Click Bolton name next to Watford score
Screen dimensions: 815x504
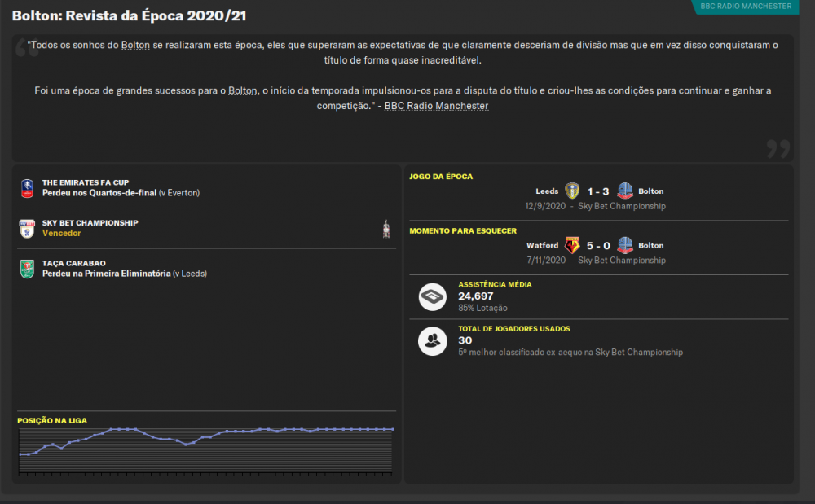650,245
